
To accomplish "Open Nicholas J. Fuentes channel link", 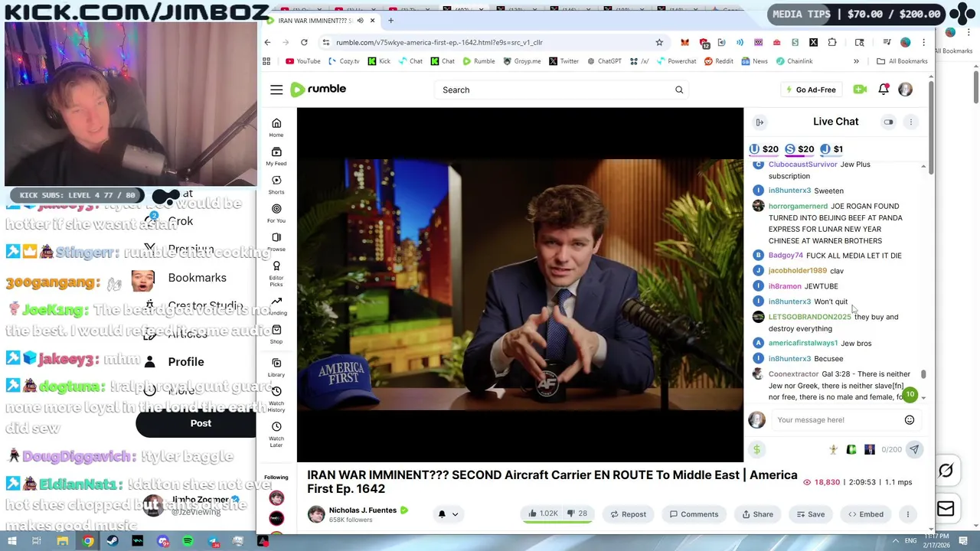I will click(x=362, y=510).
